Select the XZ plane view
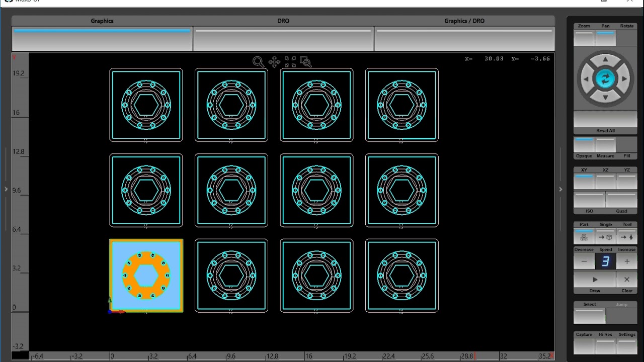This screenshot has height=362, width=644. click(x=605, y=181)
